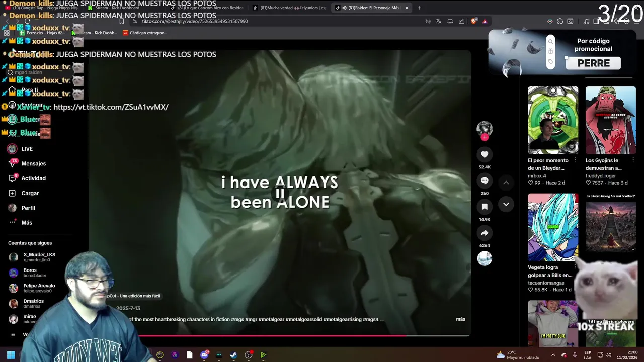Share the video using arrow icon
Image resolution: width=644 pixels, height=362 pixels.
[485, 233]
